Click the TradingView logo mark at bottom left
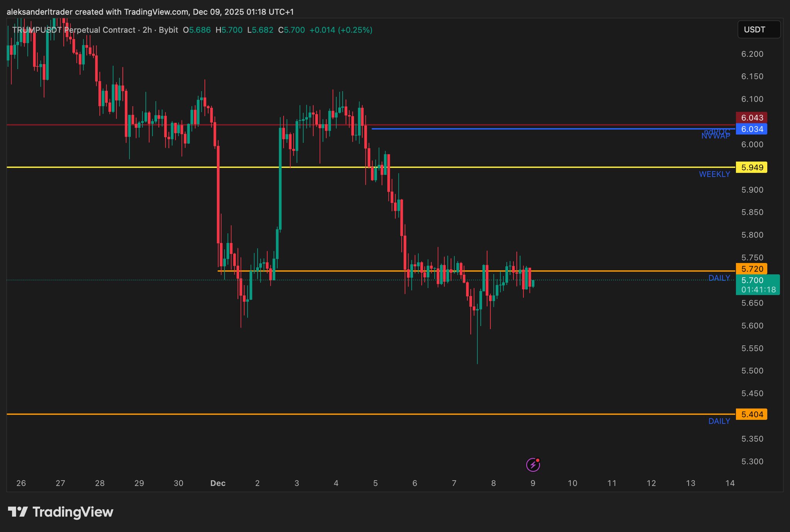This screenshot has width=790, height=532. 18,512
